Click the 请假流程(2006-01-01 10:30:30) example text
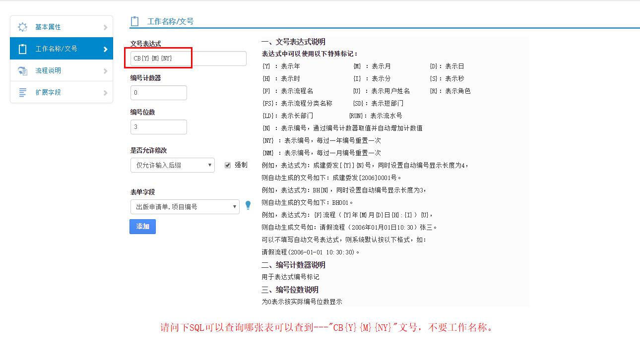 pos(311,252)
